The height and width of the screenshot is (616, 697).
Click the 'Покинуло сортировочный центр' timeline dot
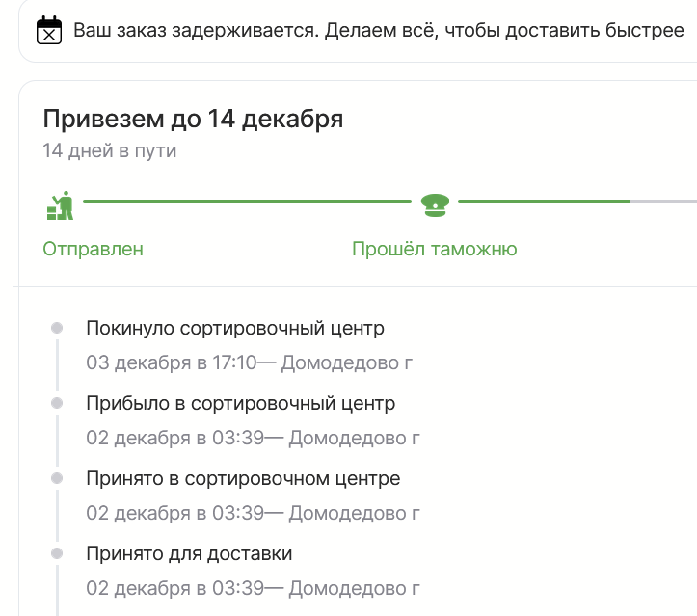tap(57, 328)
